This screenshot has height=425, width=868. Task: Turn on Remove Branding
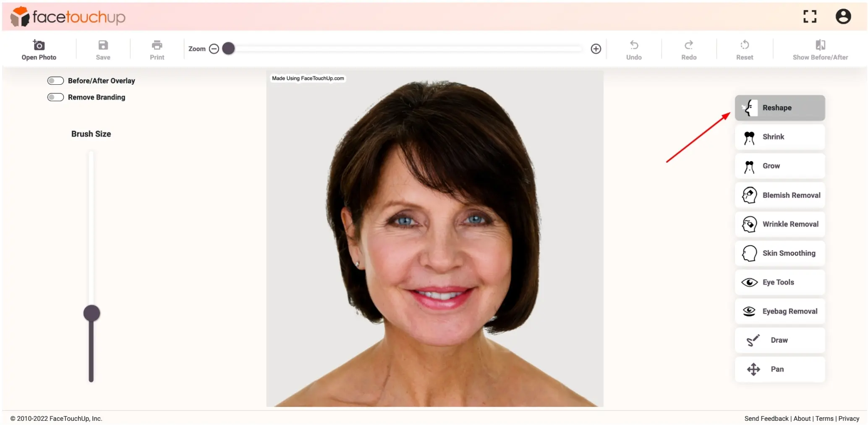click(x=55, y=97)
